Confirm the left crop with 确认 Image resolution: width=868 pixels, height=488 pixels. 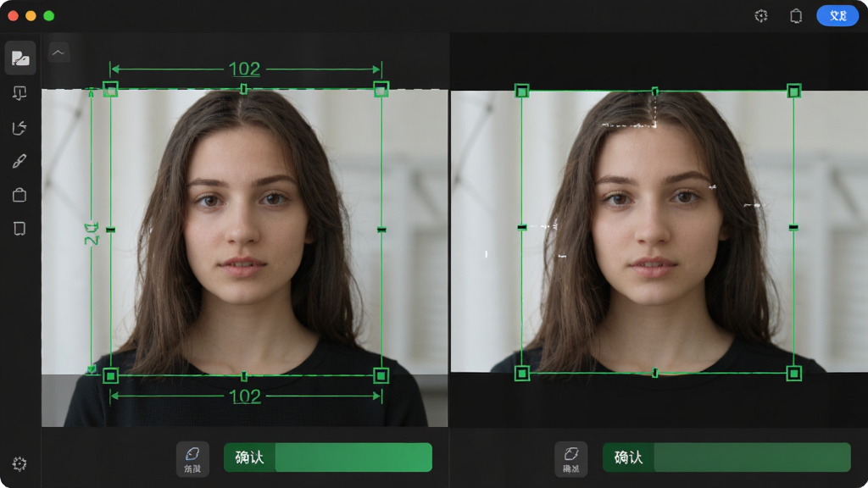coord(328,457)
